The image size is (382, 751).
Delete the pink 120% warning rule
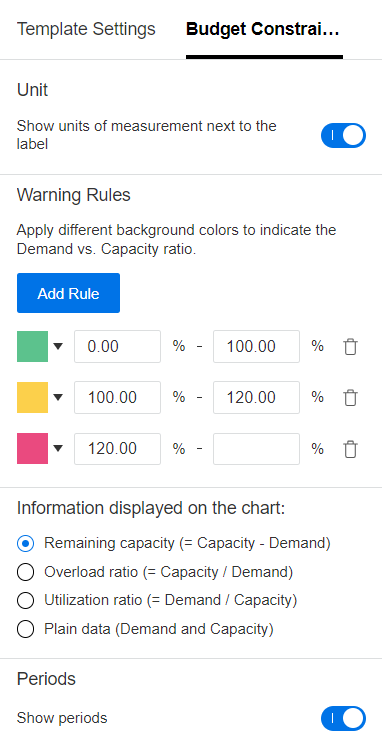click(350, 449)
